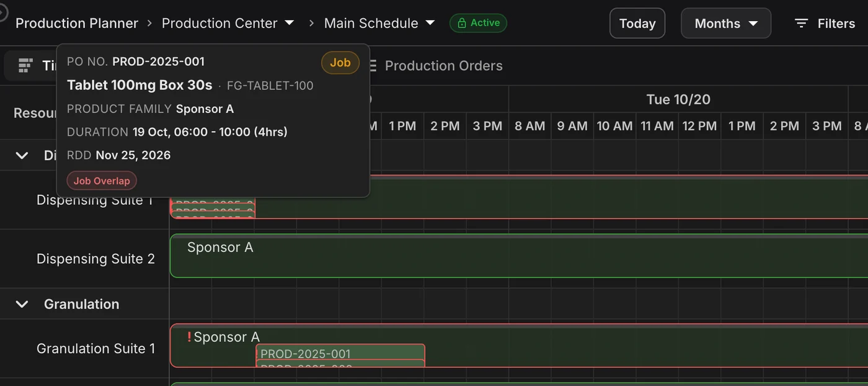Viewport: 868px width, 386px height.
Task: Collapse the Granulation resource group
Action: pos(22,304)
